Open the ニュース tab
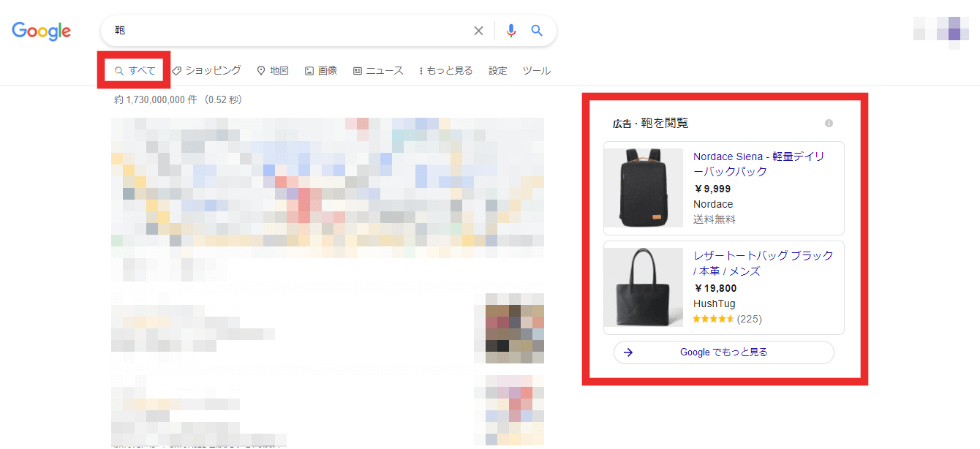 pyautogui.click(x=378, y=71)
